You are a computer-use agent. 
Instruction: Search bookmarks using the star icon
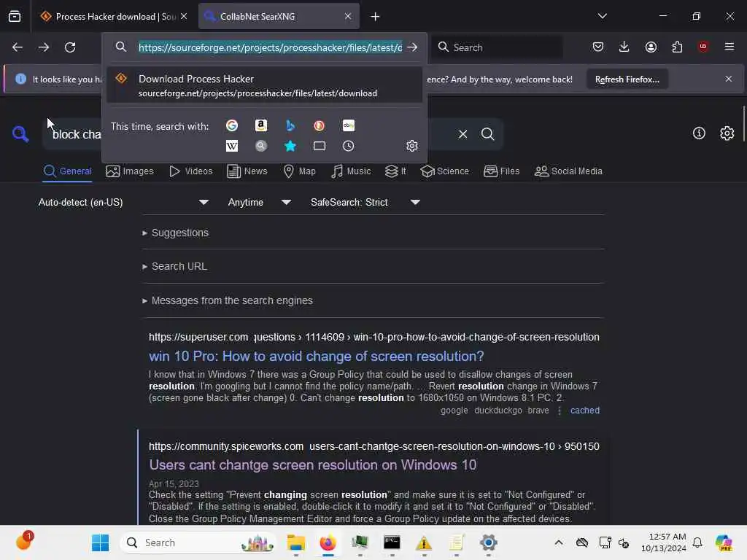coord(290,146)
